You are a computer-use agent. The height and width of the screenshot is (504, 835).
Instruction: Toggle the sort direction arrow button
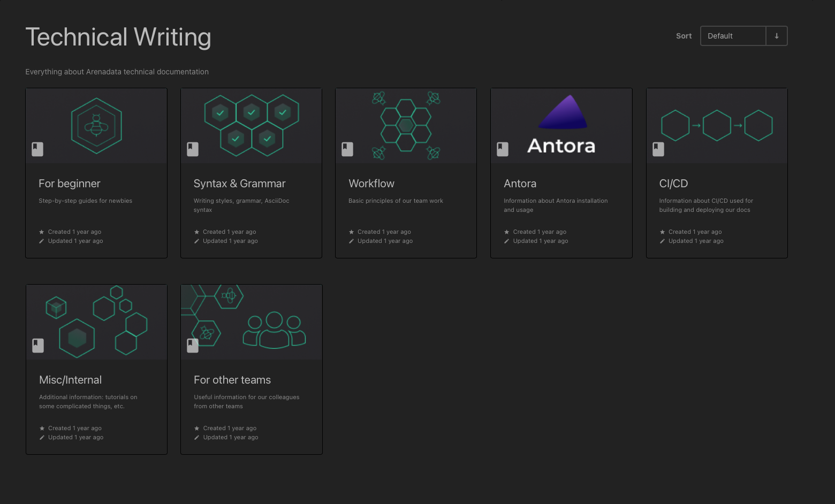777,36
